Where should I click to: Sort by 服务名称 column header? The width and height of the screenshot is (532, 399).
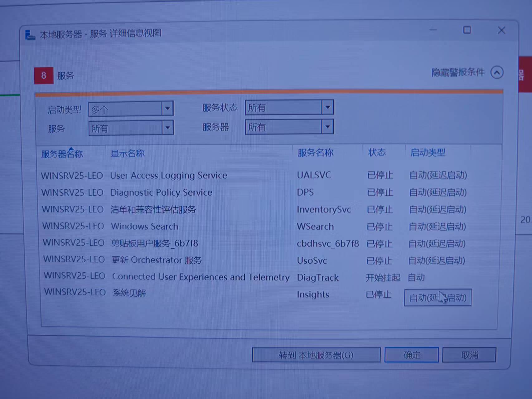315,153
